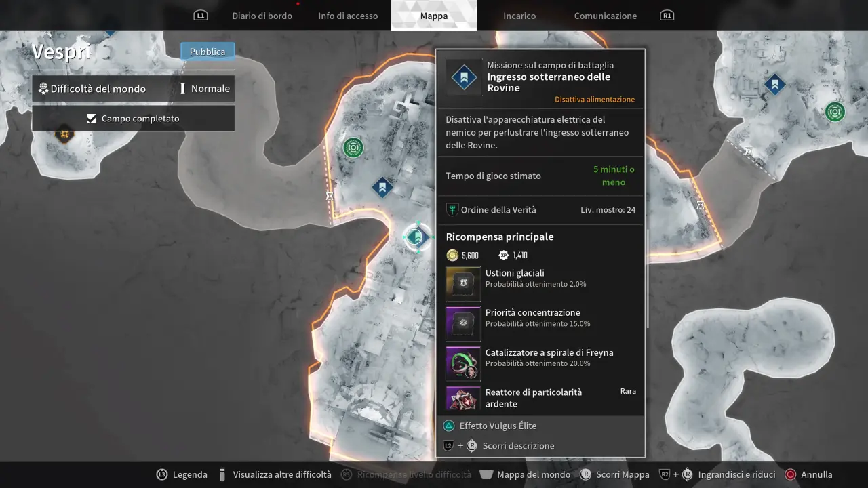Select green outpost icon at top right island

(x=835, y=112)
